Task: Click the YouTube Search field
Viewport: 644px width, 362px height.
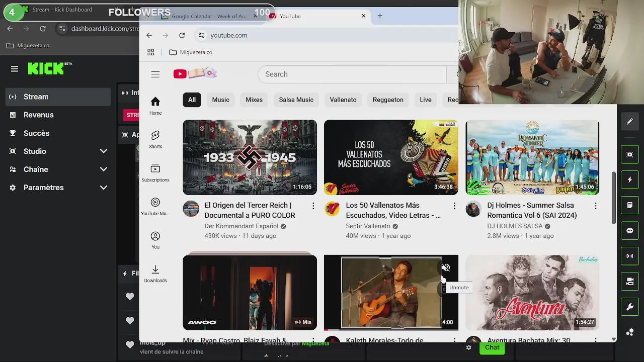Action: 352,74
